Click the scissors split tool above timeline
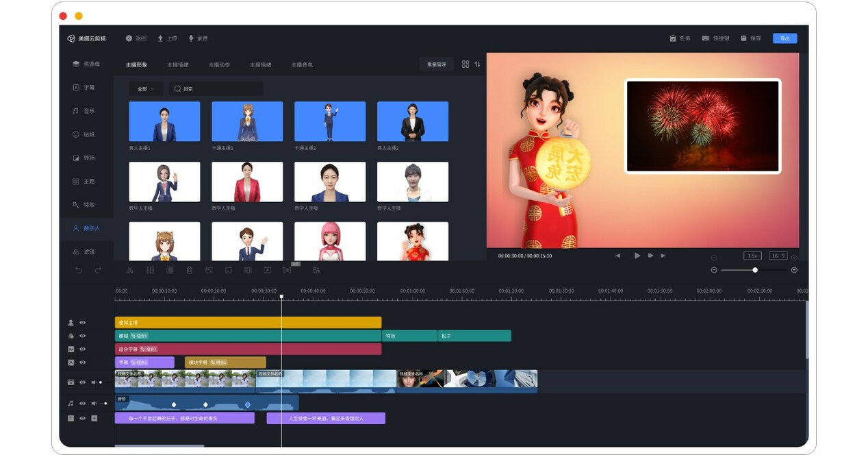This screenshot has height=455, width=868. pyautogui.click(x=129, y=270)
